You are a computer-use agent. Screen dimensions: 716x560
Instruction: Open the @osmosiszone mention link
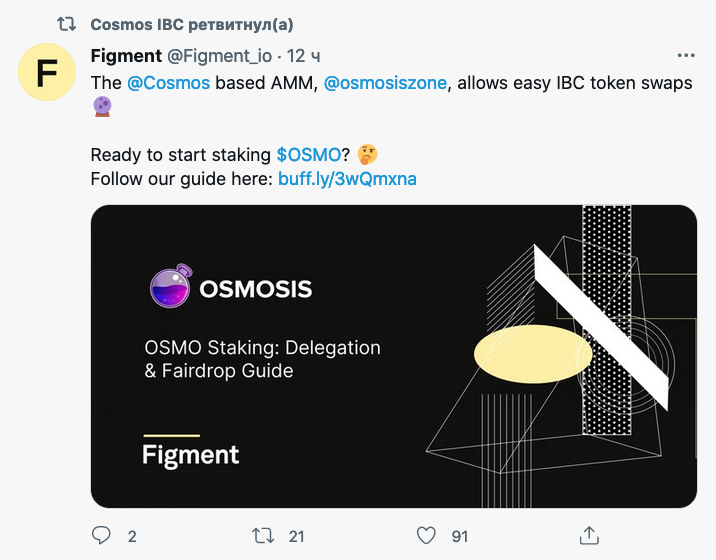(x=385, y=83)
